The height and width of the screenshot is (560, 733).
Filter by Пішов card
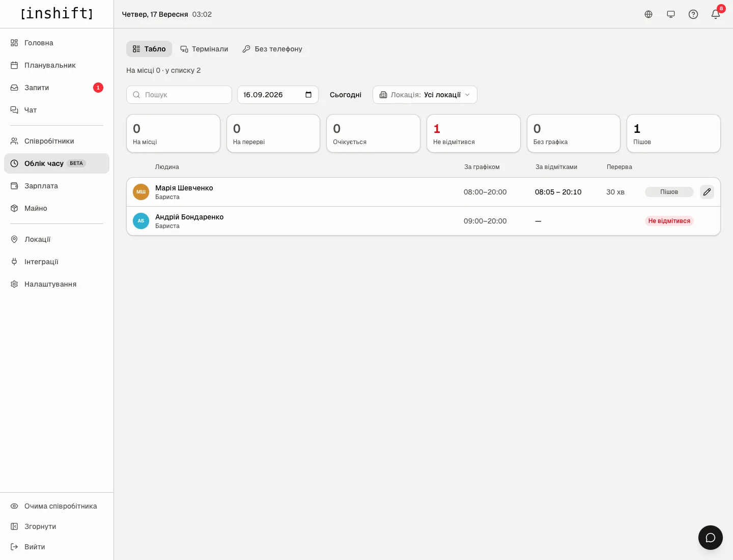(673, 133)
